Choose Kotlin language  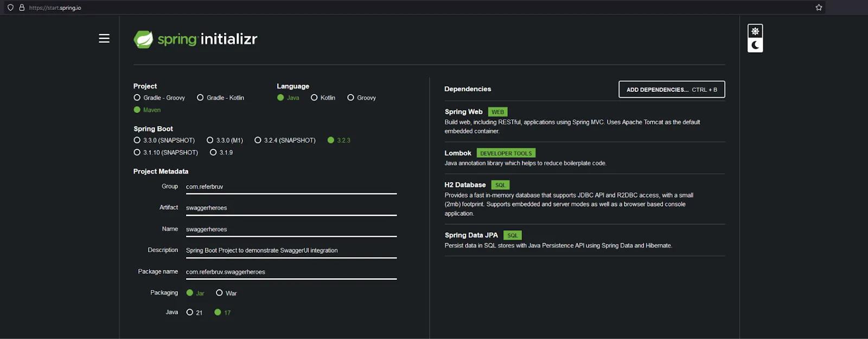coord(323,98)
